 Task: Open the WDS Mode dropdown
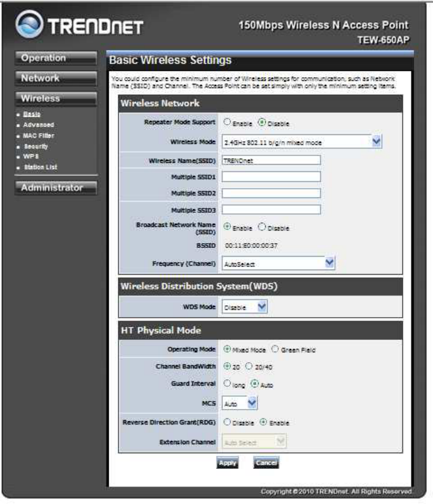tap(245, 307)
